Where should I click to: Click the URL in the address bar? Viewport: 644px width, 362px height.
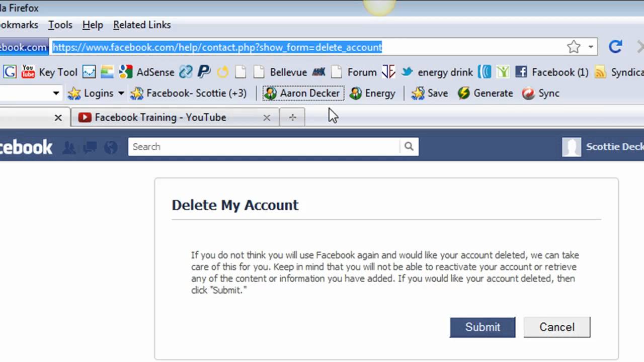pyautogui.click(x=217, y=47)
